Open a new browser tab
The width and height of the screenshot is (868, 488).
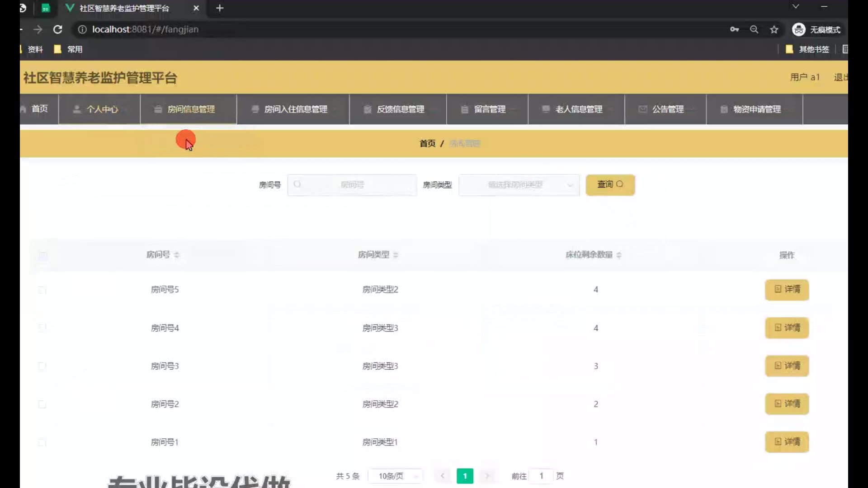(x=220, y=8)
